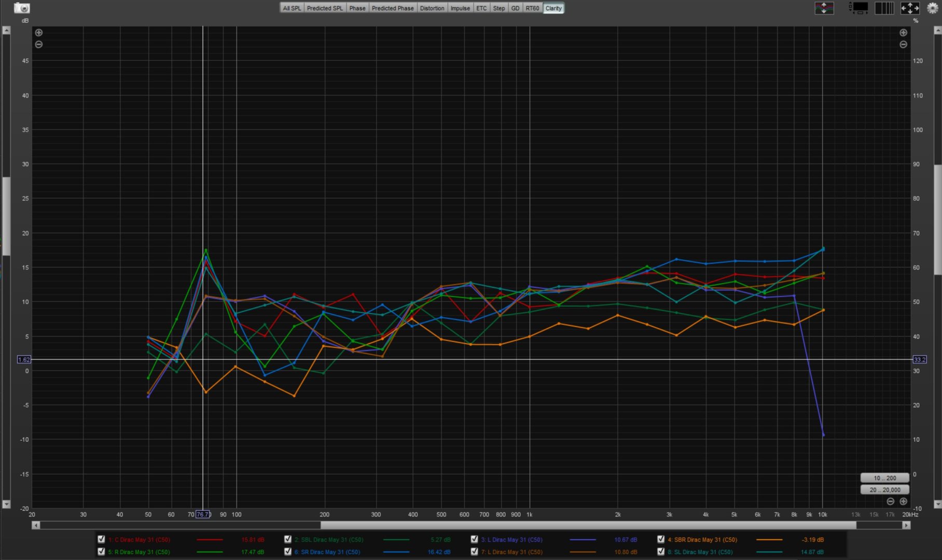Zoom in horizontal axis at bottom right
Viewport: 942px width, 560px height.
click(x=903, y=501)
